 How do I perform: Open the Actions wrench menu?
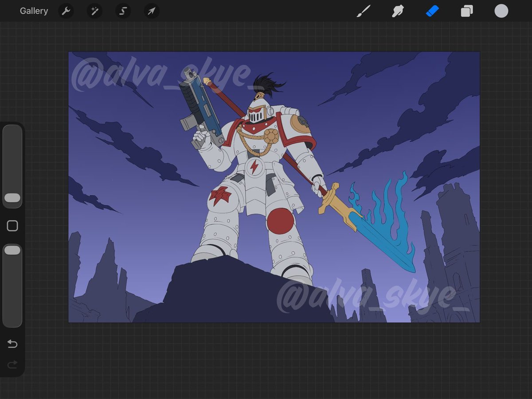pyautogui.click(x=66, y=11)
